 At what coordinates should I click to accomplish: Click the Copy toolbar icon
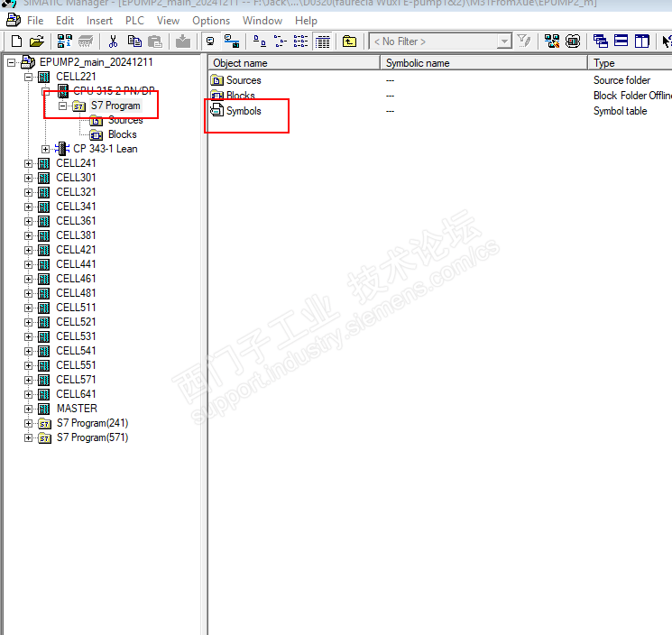[x=134, y=41]
